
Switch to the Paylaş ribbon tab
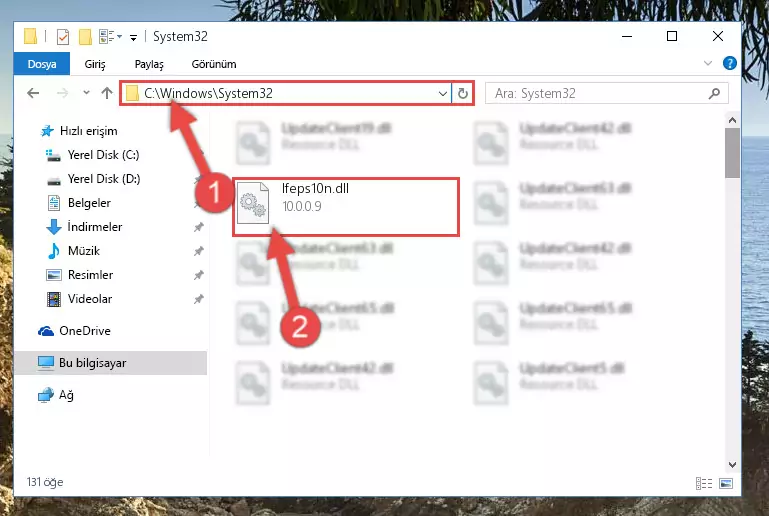(149, 64)
